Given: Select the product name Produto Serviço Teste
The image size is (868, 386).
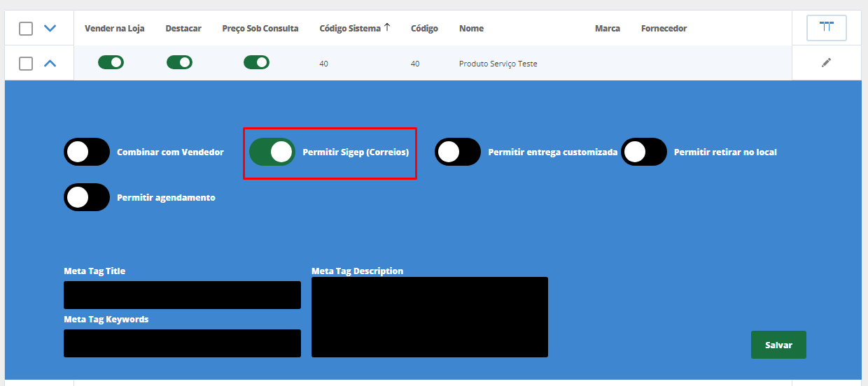Looking at the screenshot, I should tap(498, 64).
